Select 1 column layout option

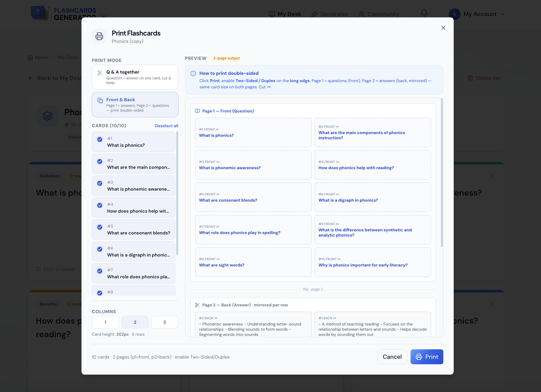[x=105, y=322]
